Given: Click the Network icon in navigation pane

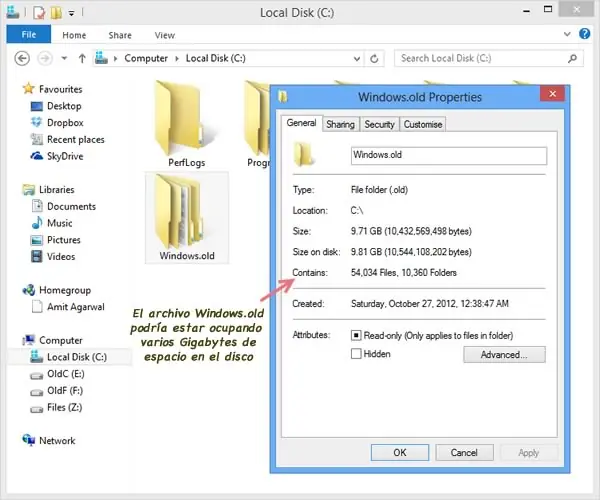Looking at the screenshot, I should coord(29,440).
